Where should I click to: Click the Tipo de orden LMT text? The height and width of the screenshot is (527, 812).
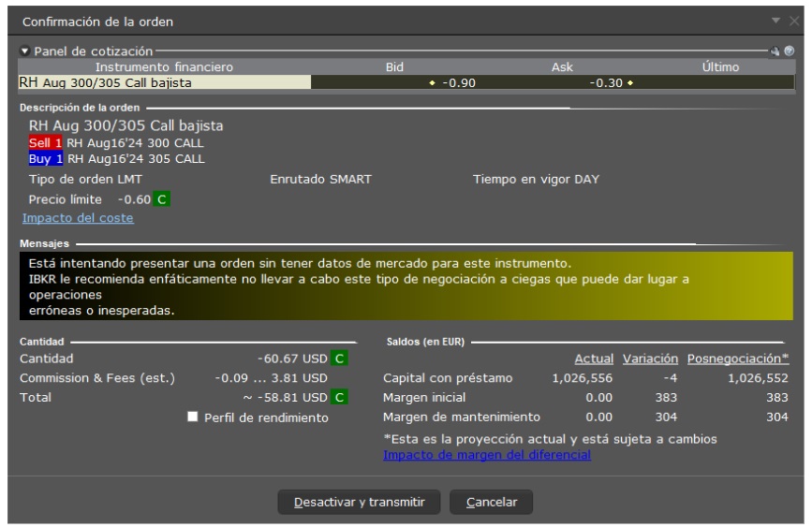pyautogui.click(x=85, y=179)
